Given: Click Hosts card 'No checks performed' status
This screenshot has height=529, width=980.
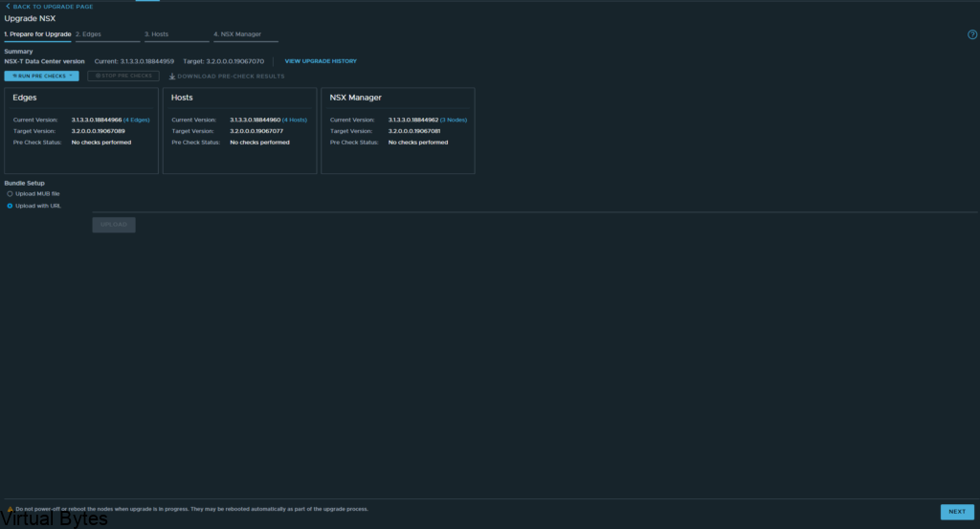Looking at the screenshot, I should (259, 143).
